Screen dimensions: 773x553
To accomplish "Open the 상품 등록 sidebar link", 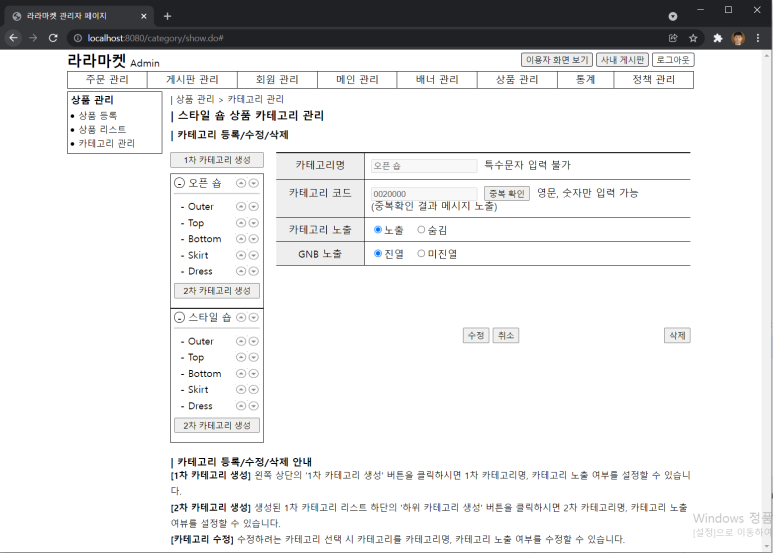I will click(98, 115).
